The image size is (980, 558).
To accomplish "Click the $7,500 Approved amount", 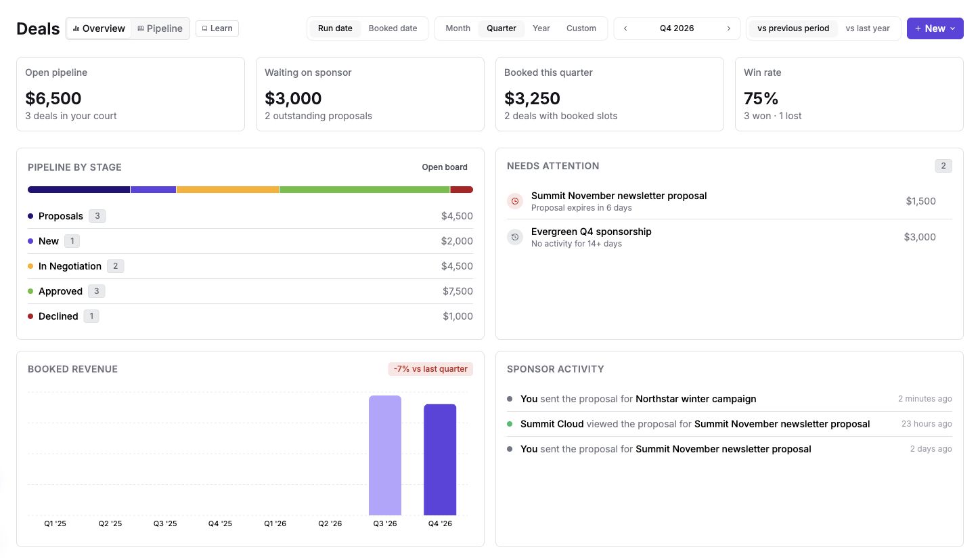I will click(x=458, y=291).
